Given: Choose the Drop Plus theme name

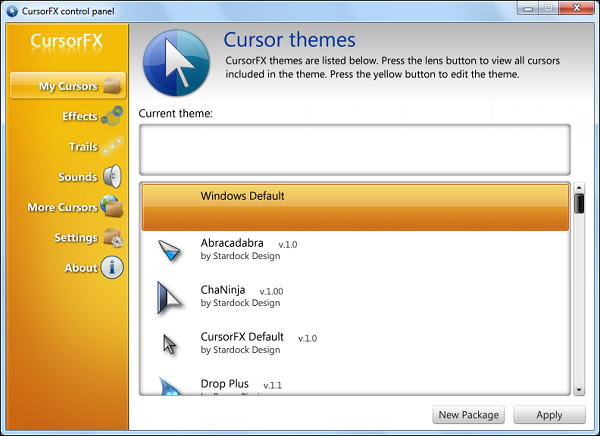Looking at the screenshot, I should coord(225,384).
